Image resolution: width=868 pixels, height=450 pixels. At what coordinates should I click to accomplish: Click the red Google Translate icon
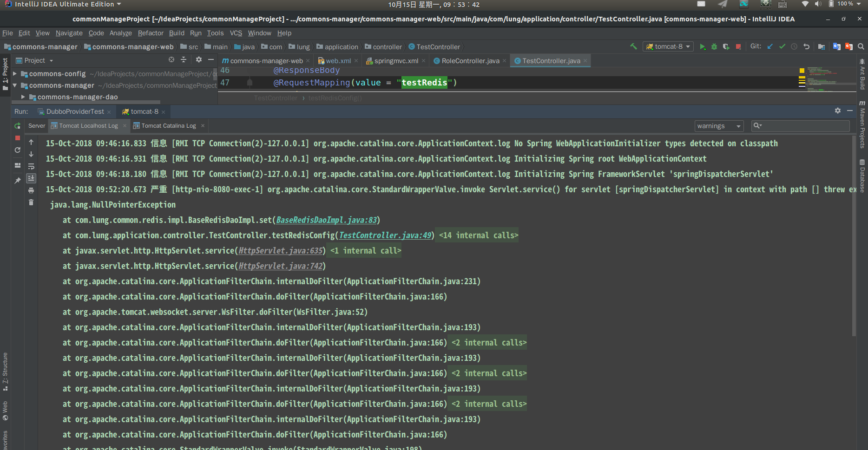(849, 46)
